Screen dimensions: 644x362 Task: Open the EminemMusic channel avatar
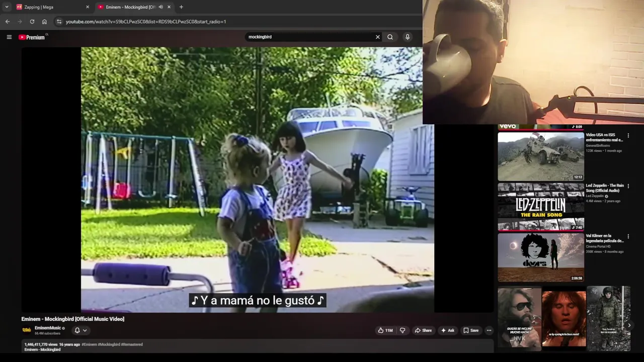pyautogui.click(x=27, y=330)
